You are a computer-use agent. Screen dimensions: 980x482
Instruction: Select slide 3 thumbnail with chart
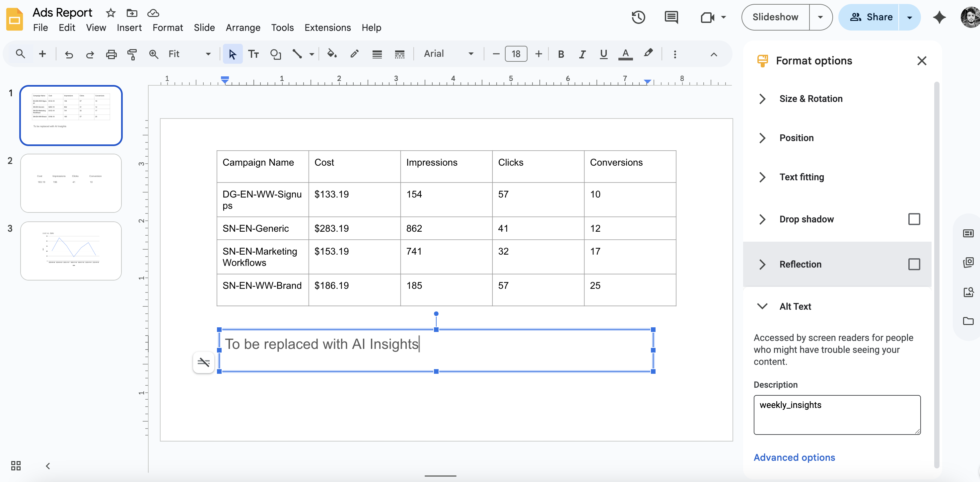click(x=71, y=251)
